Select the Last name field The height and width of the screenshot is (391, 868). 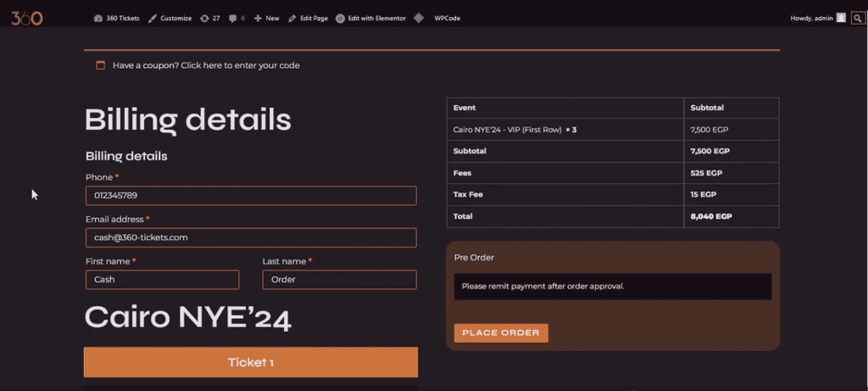tap(339, 280)
